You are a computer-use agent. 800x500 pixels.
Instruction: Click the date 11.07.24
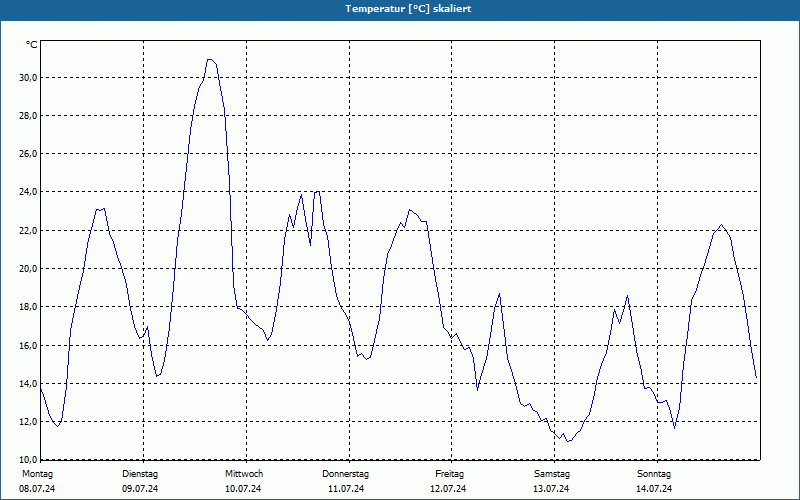click(346, 489)
